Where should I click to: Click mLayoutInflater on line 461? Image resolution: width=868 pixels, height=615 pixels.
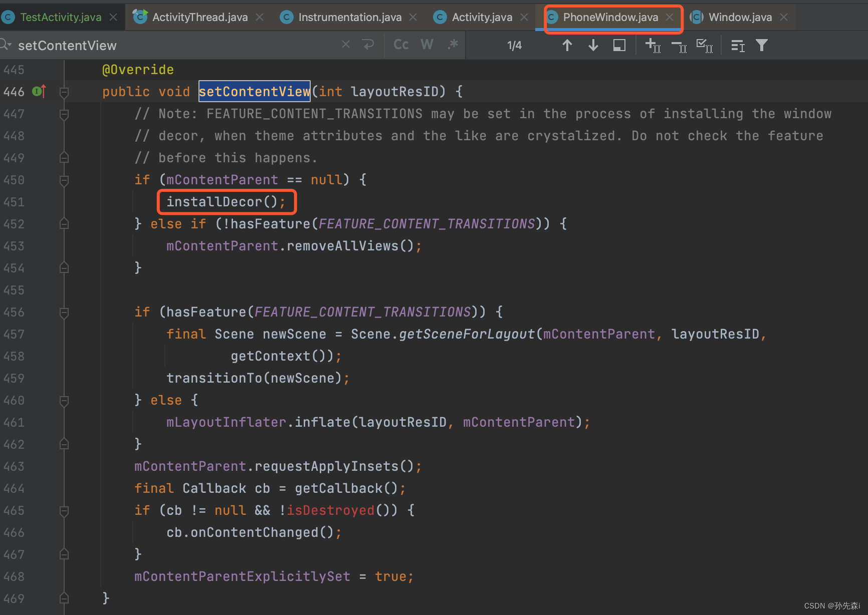226,422
